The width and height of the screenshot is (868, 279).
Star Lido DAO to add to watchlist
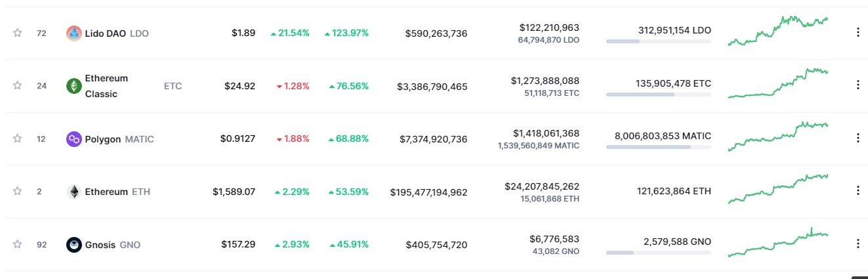coord(18,33)
